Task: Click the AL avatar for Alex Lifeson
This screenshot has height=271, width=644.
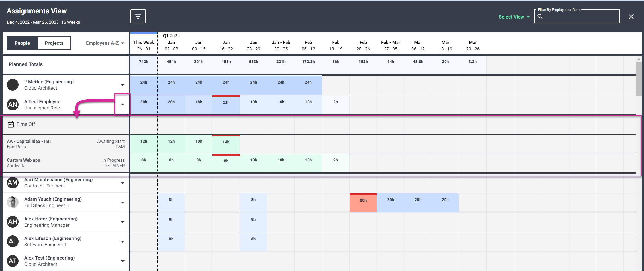Action: [13, 241]
